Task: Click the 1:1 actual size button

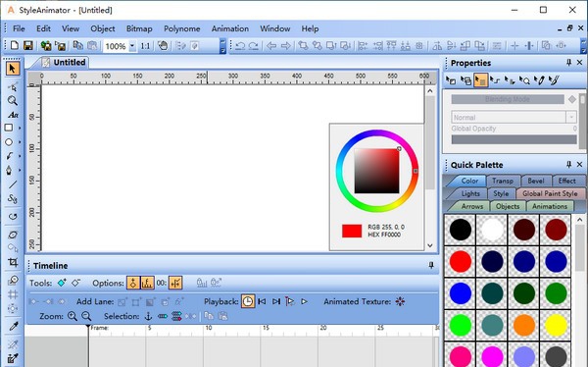Action: pyautogui.click(x=145, y=46)
